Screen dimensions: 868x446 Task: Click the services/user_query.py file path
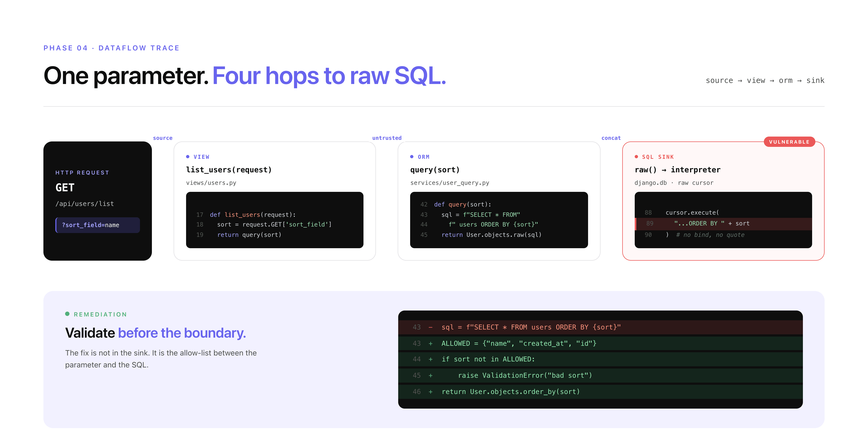point(450,183)
